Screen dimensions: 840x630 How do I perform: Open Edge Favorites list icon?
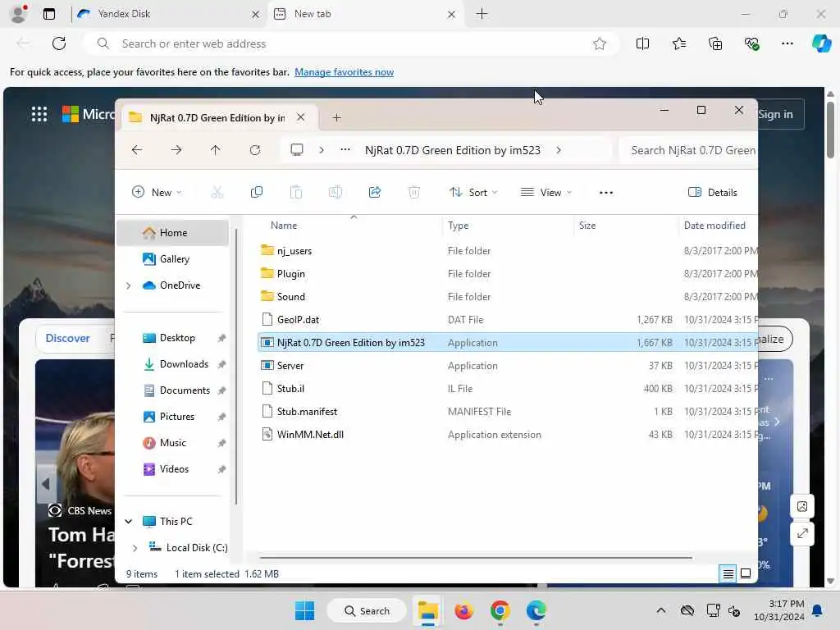coord(678,44)
